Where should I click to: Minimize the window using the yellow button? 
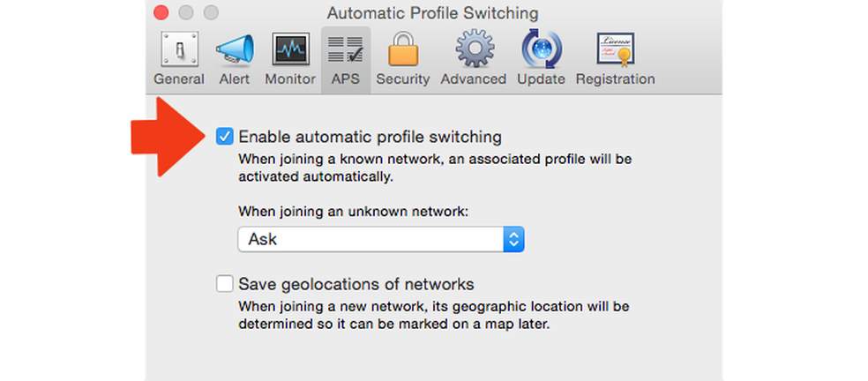(x=185, y=13)
